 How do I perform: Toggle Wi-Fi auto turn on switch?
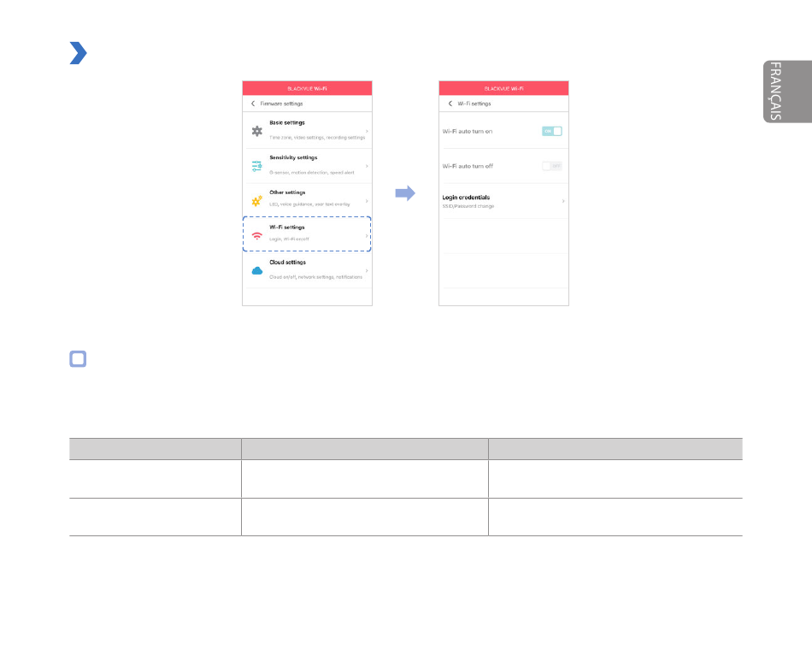[x=551, y=131]
